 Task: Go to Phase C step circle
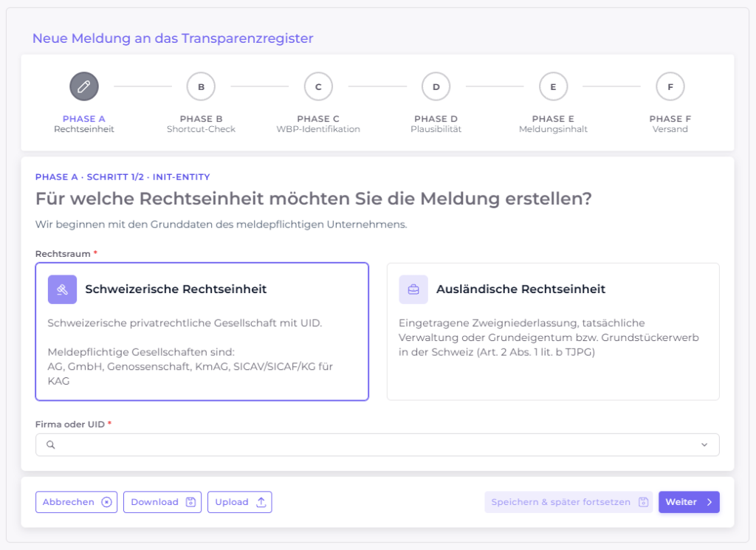click(318, 87)
